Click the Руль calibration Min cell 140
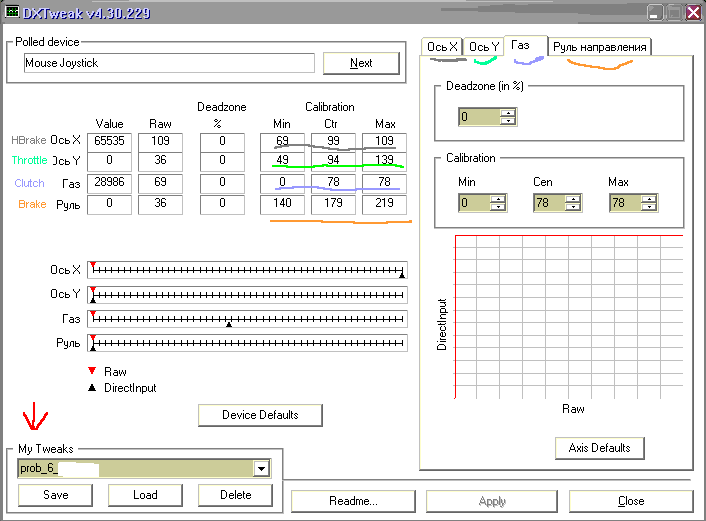 [282, 204]
